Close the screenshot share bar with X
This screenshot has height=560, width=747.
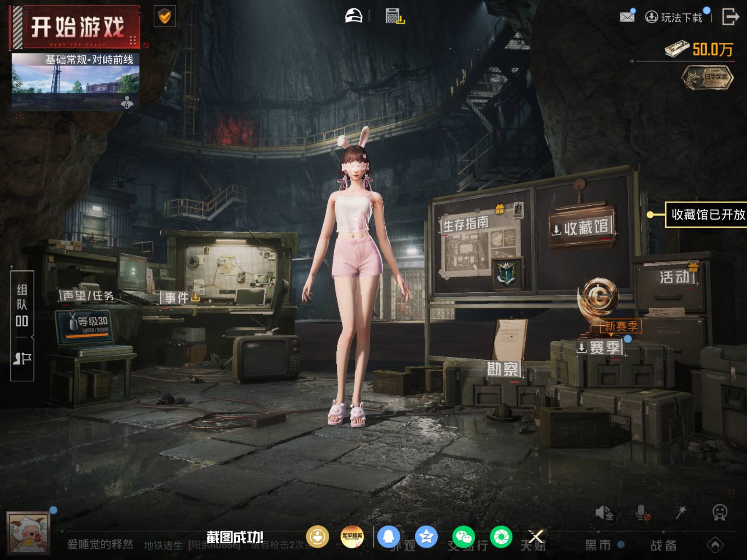[536, 537]
